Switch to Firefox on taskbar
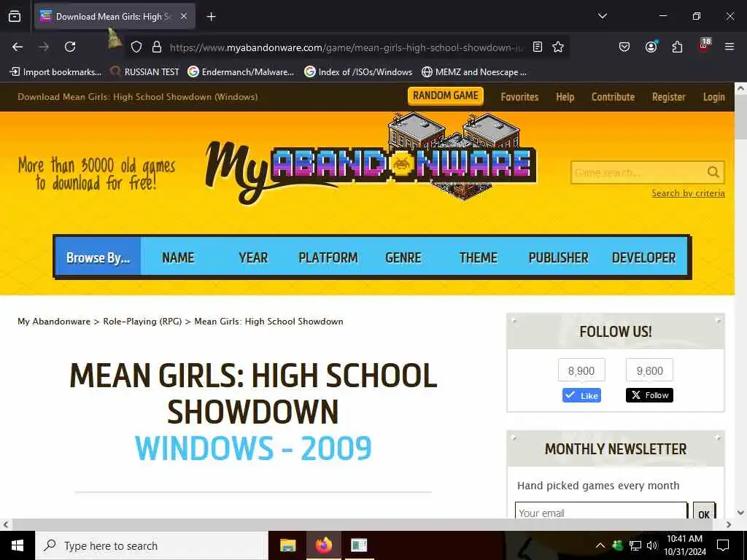Viewport: 747px width, 560px height. [323, 545]
